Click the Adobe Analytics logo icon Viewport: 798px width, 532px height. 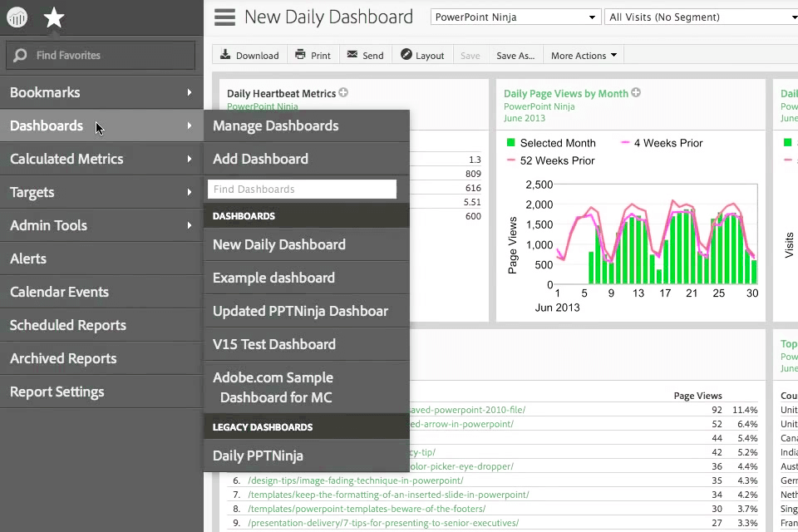click(x=17, y=17)
